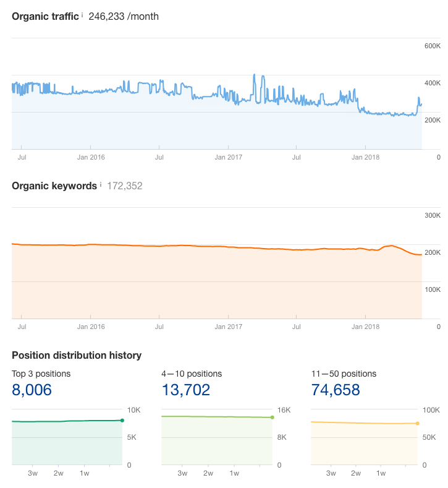Click the 4—10 positions label
Screen dimensions: 448x488
click(192, 374)
